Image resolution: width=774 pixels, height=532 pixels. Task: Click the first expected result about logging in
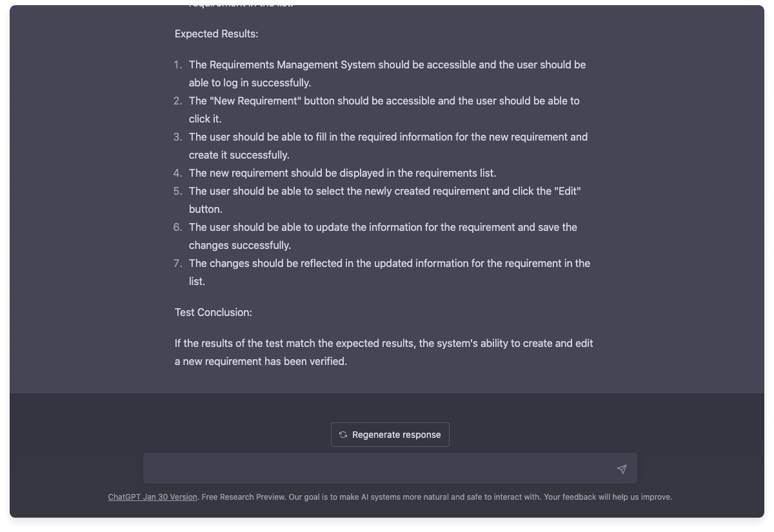(x=387, y=74)
